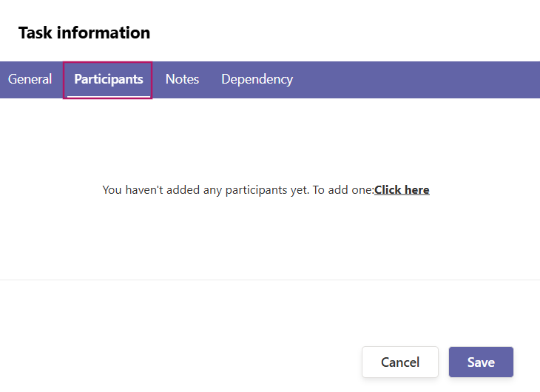Save the task information

pyautogui.click(x=481, y=362)
